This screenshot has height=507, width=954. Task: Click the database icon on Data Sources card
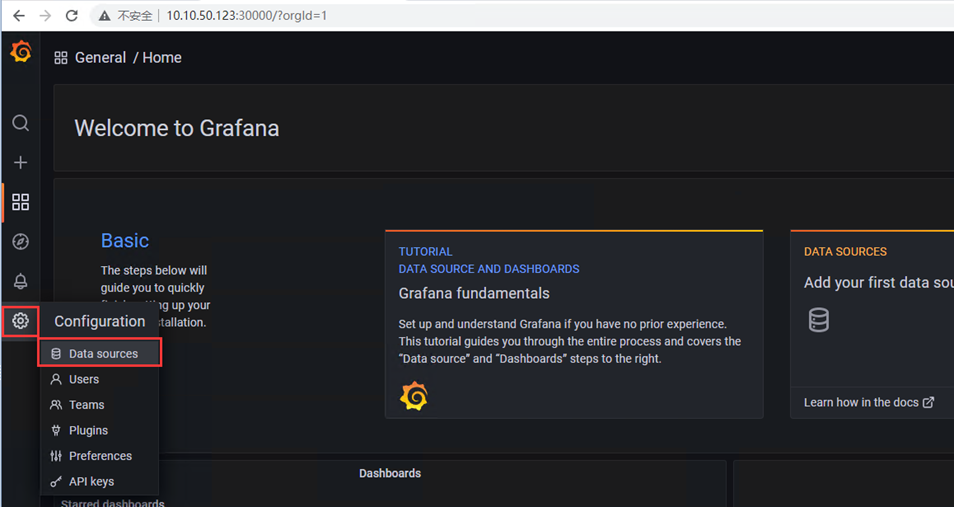[818, 320]
